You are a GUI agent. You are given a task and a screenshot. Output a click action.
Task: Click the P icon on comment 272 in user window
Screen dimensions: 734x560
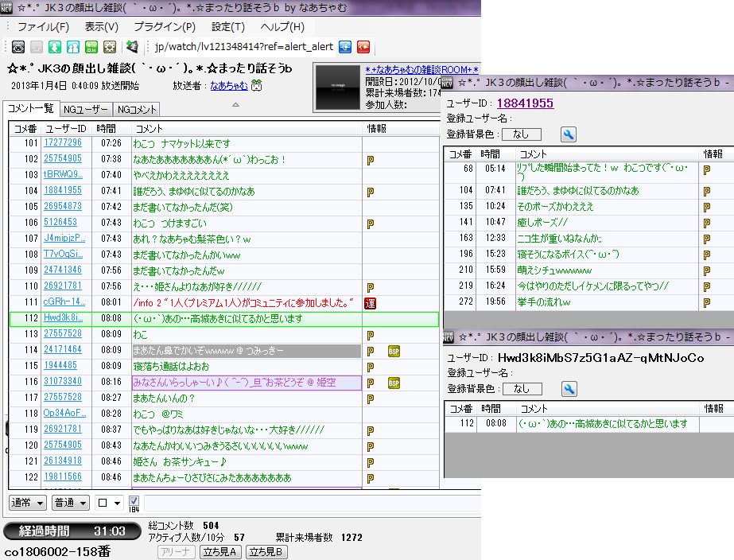tap(707, 303)
